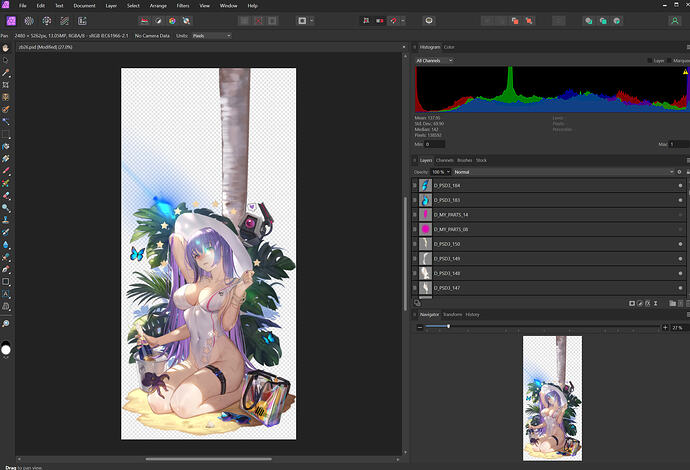690x470 pixels.
Task: Hide layer D_PSD3_183
Action: click(680, 200)
